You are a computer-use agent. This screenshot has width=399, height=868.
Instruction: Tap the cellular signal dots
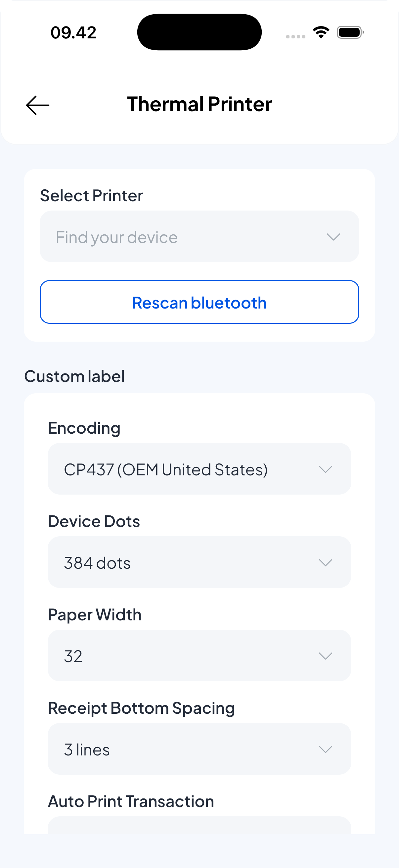click(295, 36)
